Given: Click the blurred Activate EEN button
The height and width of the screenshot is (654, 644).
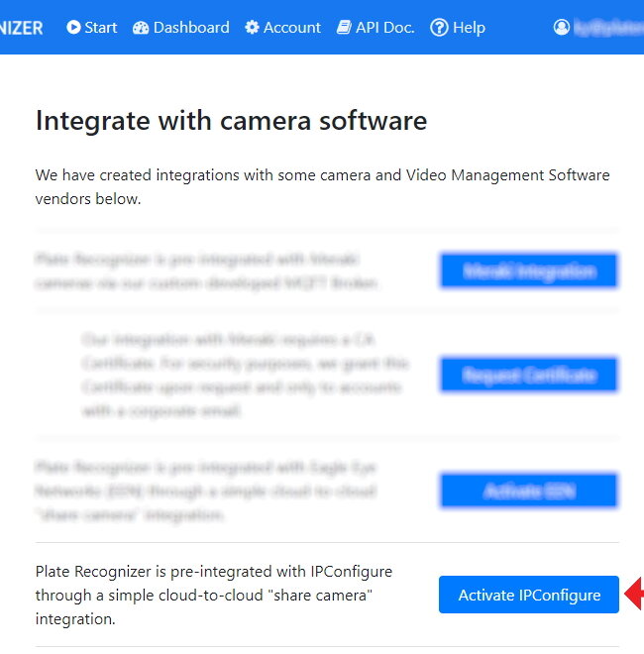Looking at the screenshot, I should pos(529,490).
